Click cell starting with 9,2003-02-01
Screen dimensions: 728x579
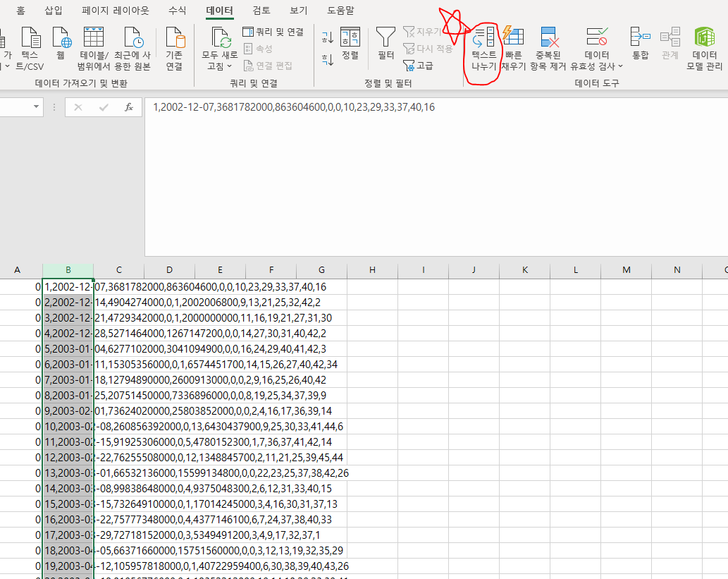pos(68,410)
